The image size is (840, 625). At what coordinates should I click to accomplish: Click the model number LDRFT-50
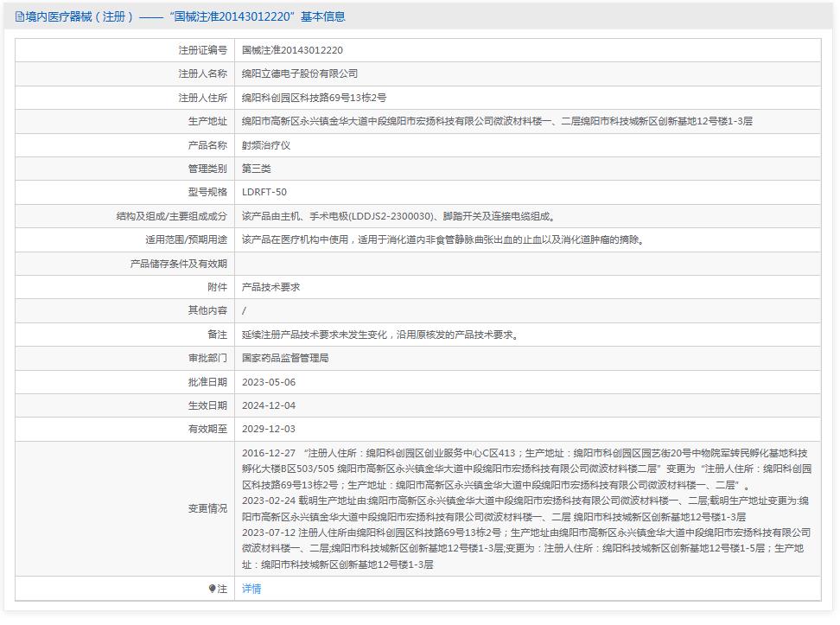pyautogui.click(x=263, y=192)
